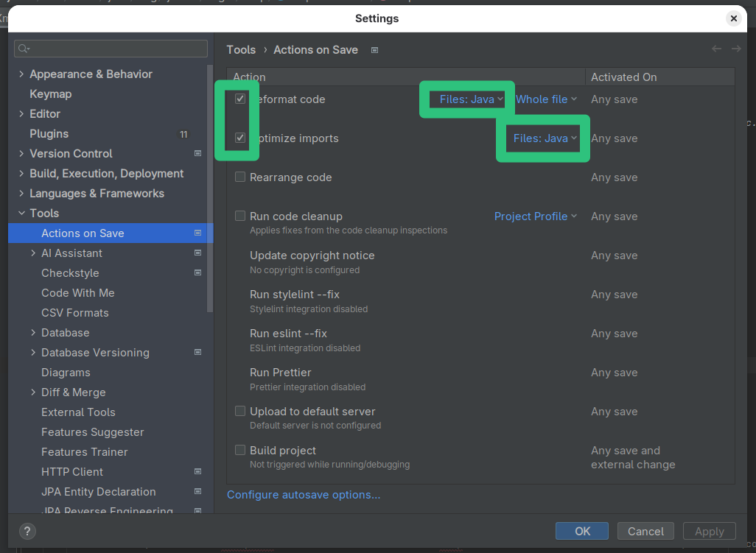Select Actions on Save in tree

tap(111, 233)
